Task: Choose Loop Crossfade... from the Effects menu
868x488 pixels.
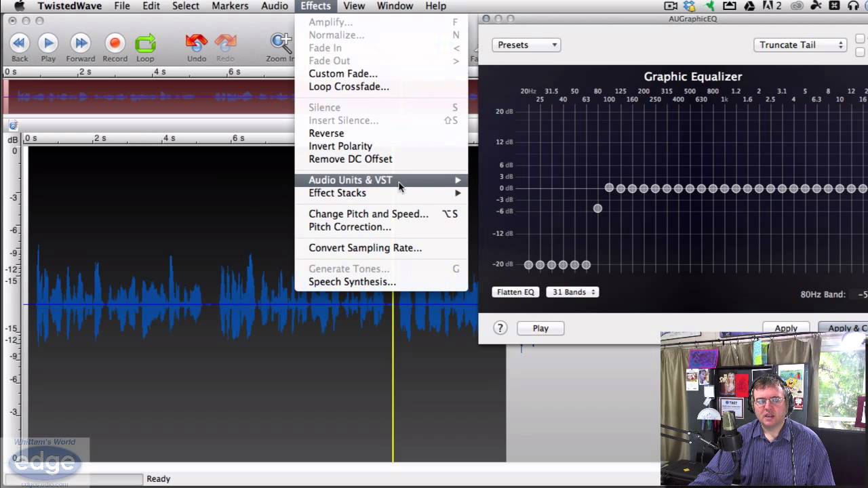Action: [381, 87]
